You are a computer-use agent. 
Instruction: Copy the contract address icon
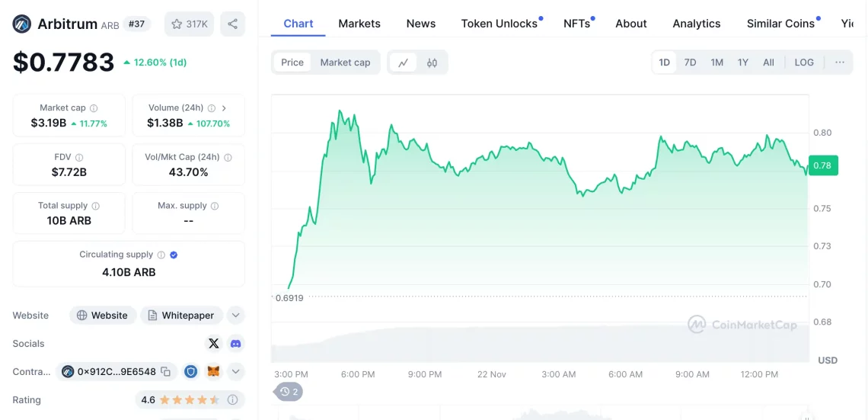coord(165,372)
